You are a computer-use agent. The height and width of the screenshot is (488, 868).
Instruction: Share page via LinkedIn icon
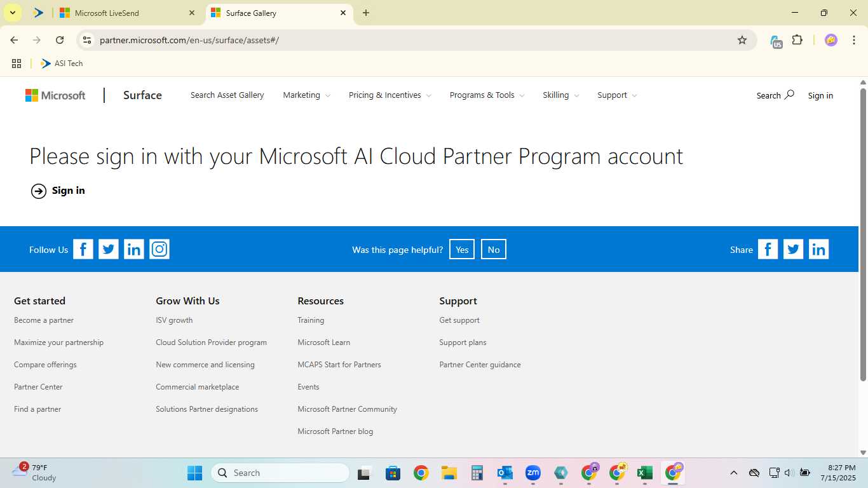[818, 249]
